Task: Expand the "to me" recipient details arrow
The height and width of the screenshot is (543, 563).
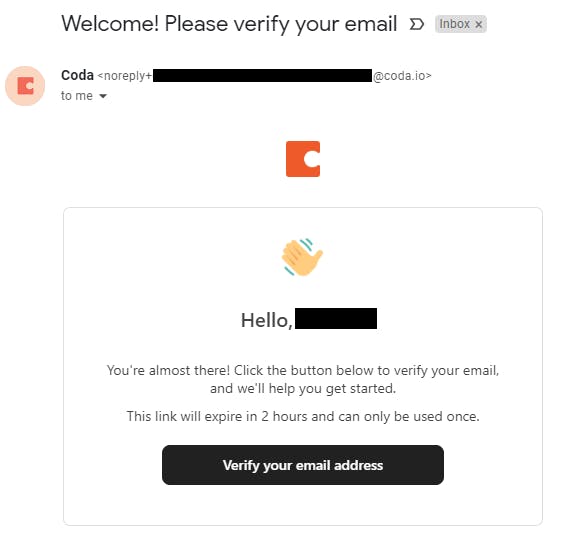Action: tap(103, 96)
